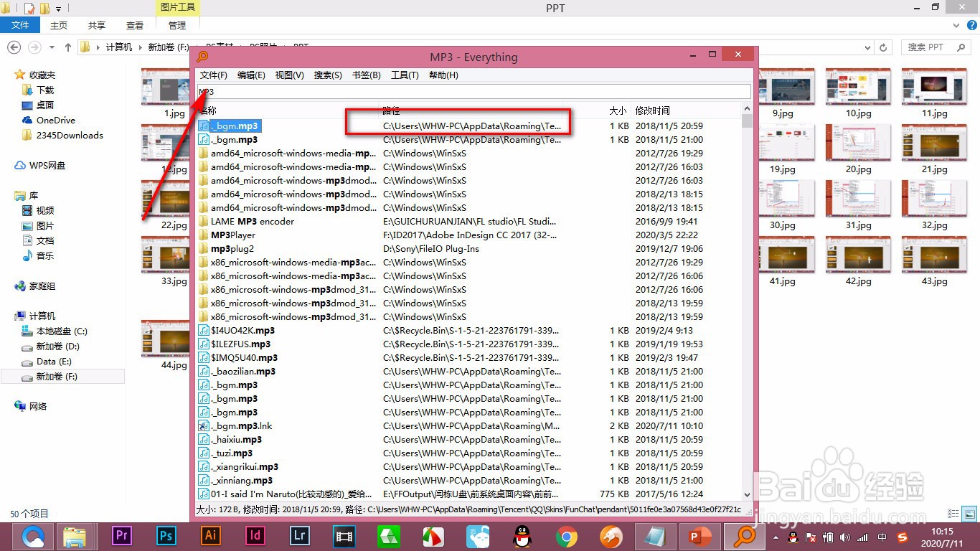Open the 编辑(E) menu in Everything
The height and width of the screenshot is (551, 980).
point(251,75)
